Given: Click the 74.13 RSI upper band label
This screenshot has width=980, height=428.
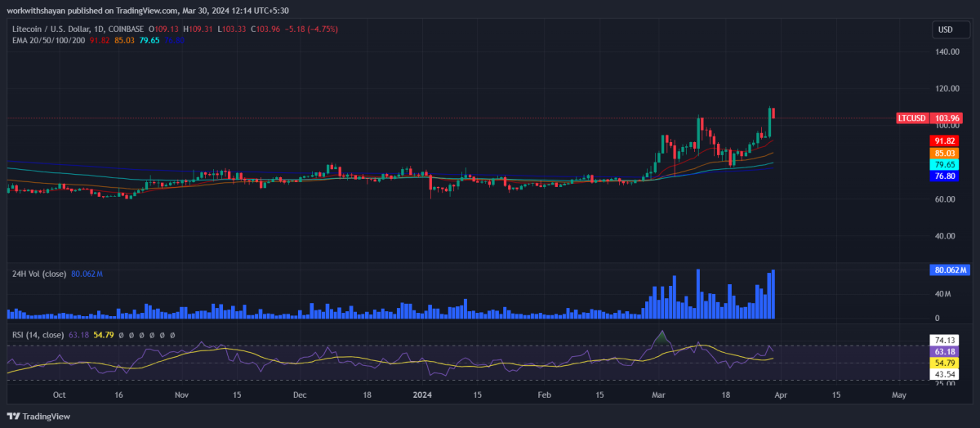Looking at the screenshot, I should point(946,339).
